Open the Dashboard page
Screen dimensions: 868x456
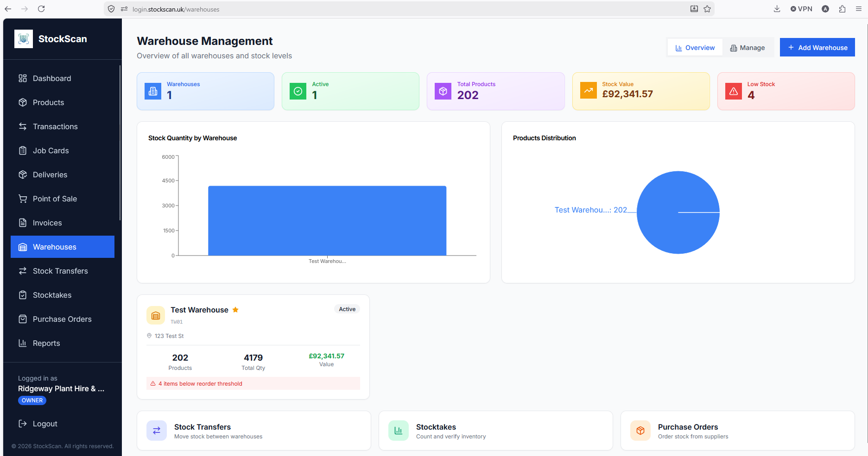point(63,78)
